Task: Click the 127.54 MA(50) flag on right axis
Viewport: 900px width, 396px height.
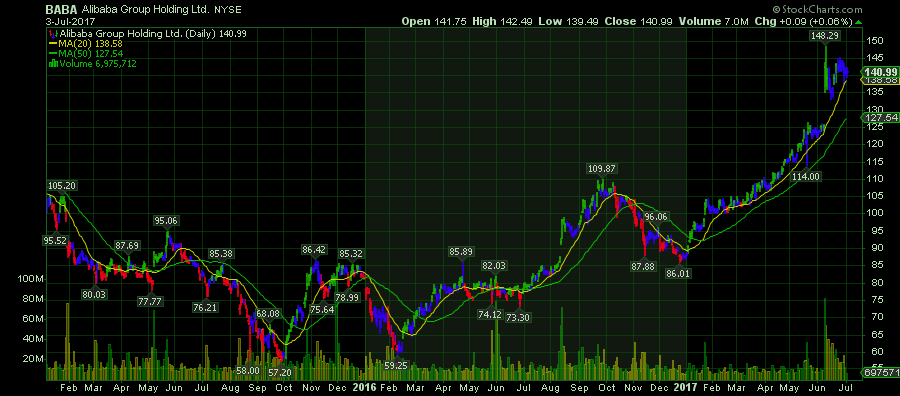Action: [880, 118]
